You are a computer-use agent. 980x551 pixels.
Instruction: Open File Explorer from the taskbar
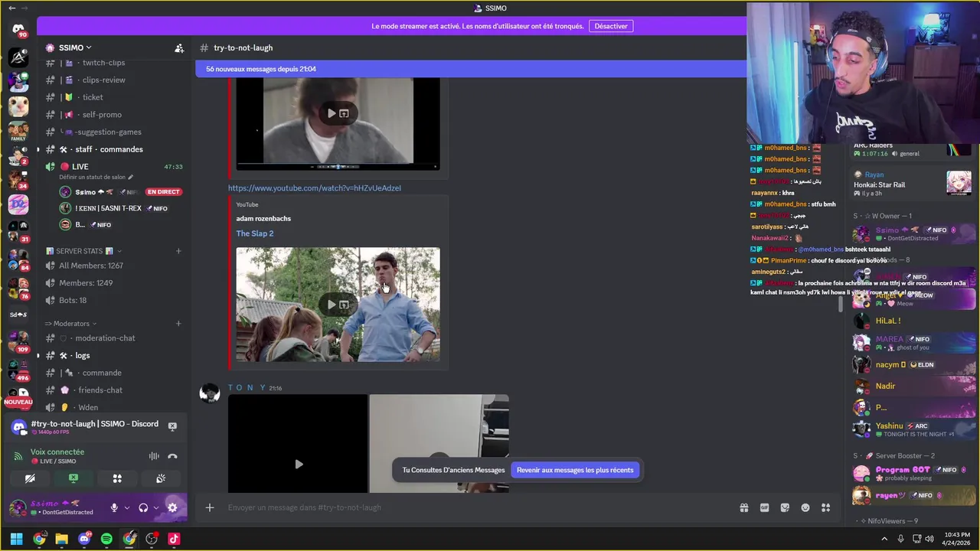[61, 539]
